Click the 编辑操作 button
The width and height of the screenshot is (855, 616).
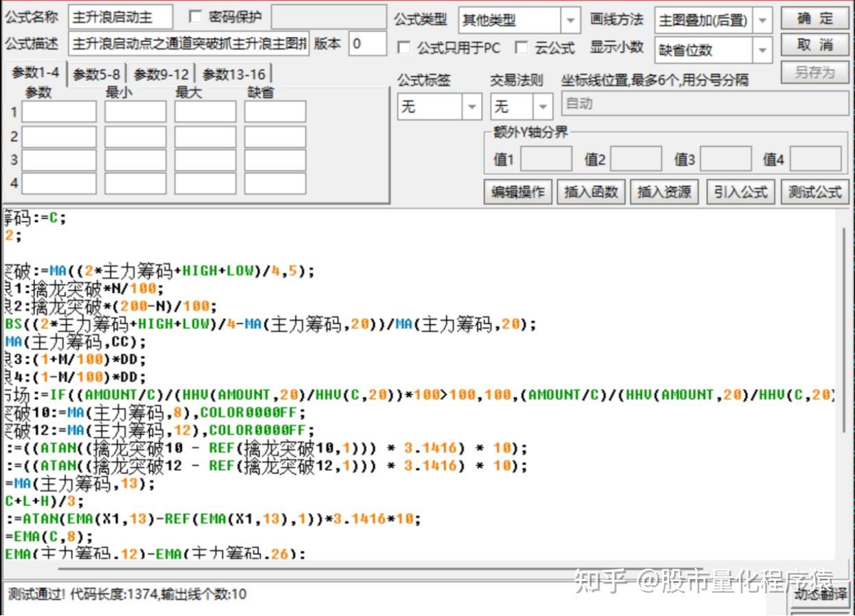518,192
